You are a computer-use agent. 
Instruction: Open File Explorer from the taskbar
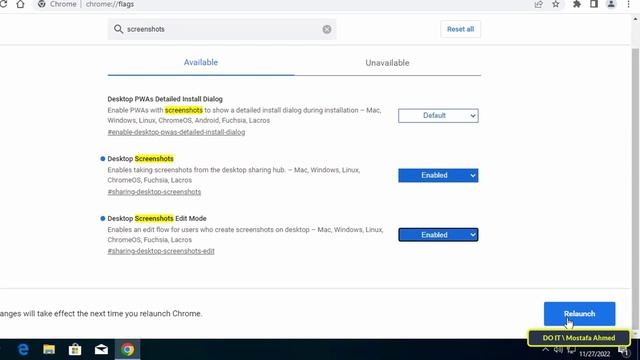tap(49, 349)
